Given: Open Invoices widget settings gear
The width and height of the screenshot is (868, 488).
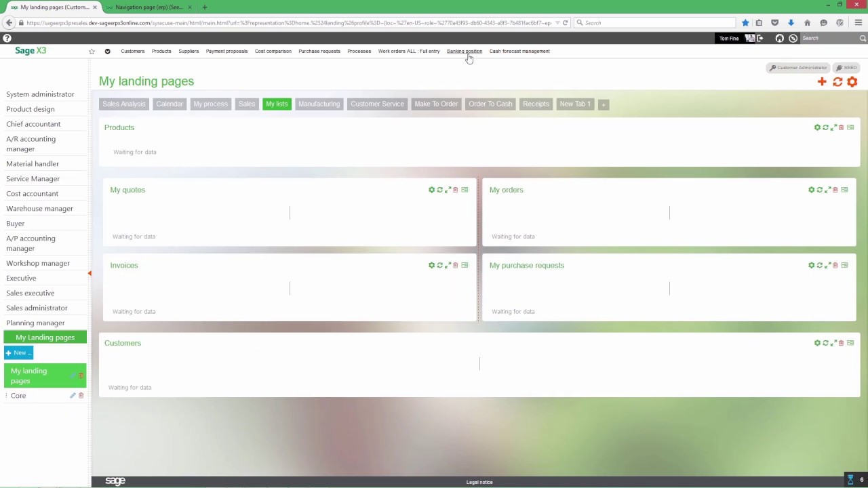Looking at the screenshot, I should point(431,265).
